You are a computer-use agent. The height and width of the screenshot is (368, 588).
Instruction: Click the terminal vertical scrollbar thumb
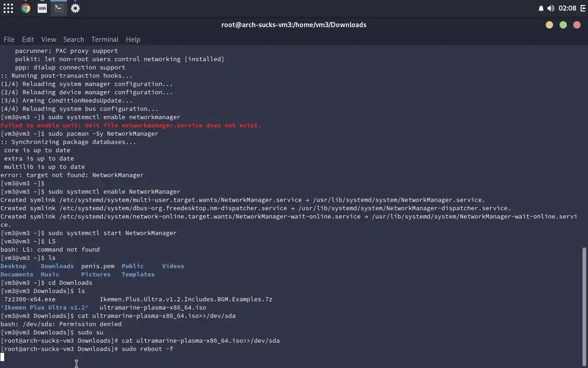coord(584,306)
